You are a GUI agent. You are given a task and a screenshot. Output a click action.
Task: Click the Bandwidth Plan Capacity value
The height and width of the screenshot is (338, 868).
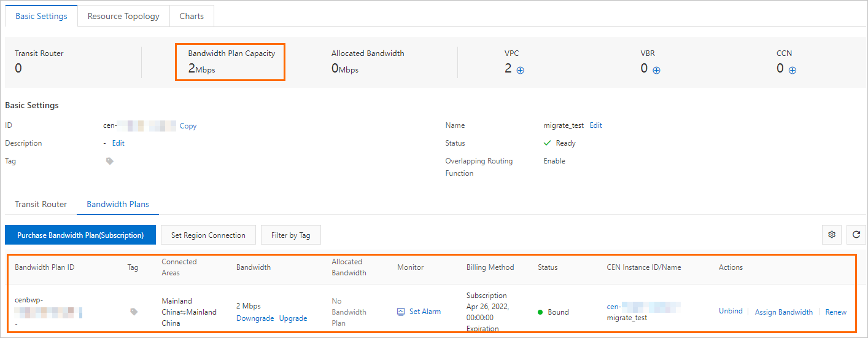[x=202, y=68]
